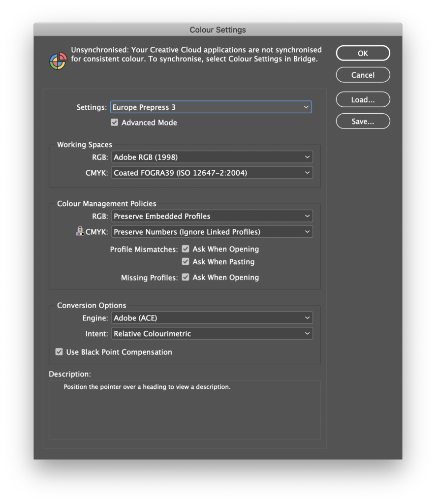Click the CMYK policy lock icon
Viewport: 436px width, 504px height.
[x=80, y=231]
